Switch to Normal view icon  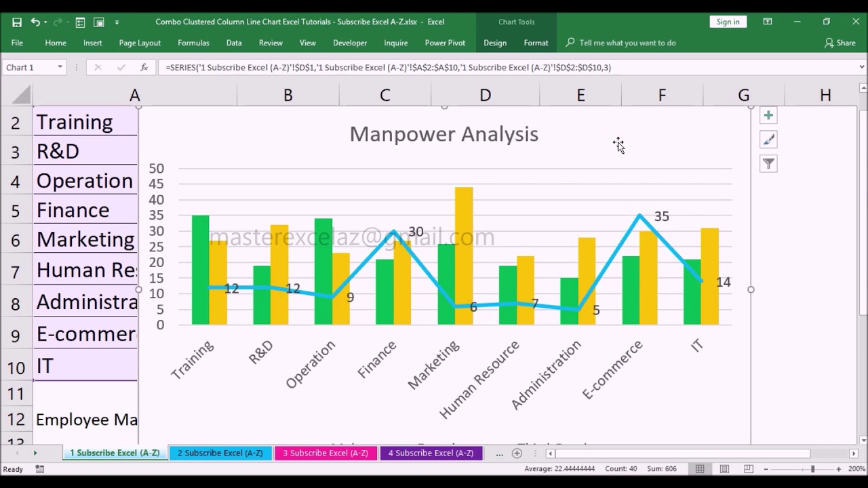coord(700,469)
